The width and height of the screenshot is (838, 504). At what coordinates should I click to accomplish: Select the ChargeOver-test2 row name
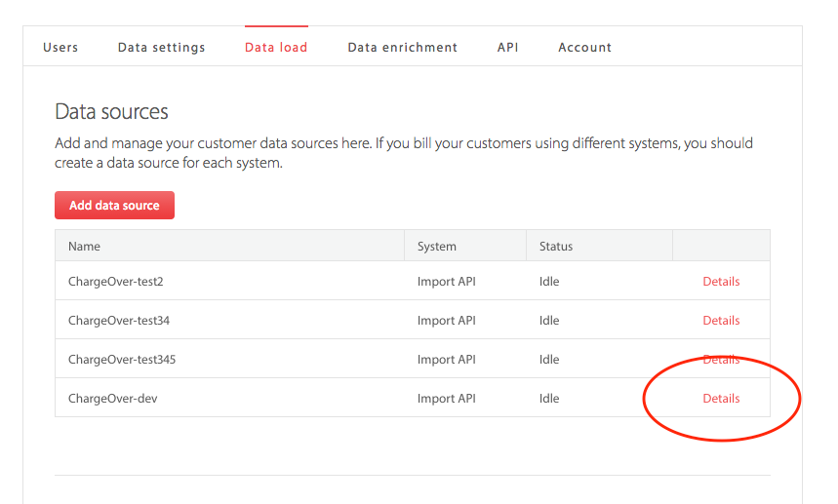[x=115, y=282]
